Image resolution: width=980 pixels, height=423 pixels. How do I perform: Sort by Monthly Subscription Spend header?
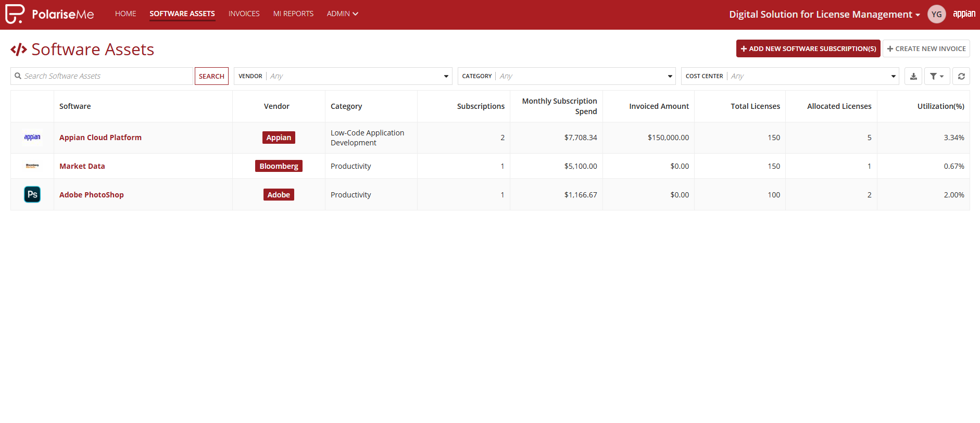(559, 106)
